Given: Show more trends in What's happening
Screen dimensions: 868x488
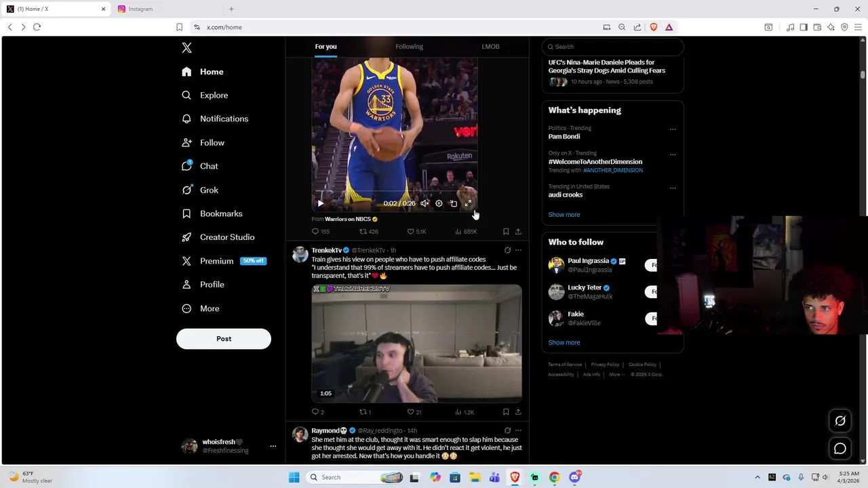Looking at the screenshot, I should click(564, 215).
